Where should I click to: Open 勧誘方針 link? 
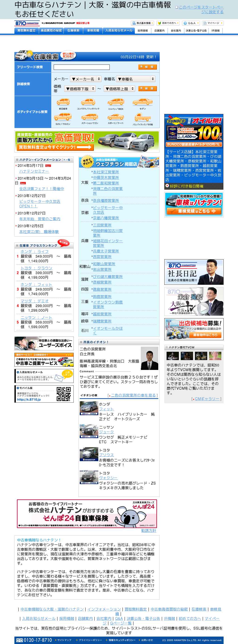[x=149, y=531]
